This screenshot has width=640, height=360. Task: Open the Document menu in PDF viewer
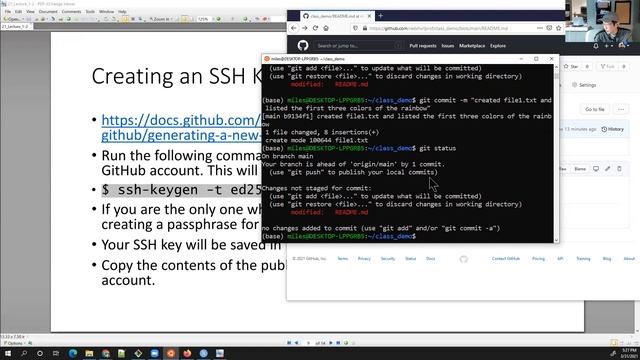48,11
